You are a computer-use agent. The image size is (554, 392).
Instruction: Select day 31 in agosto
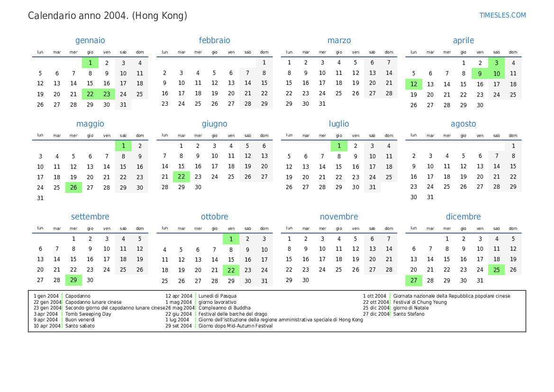430,198
